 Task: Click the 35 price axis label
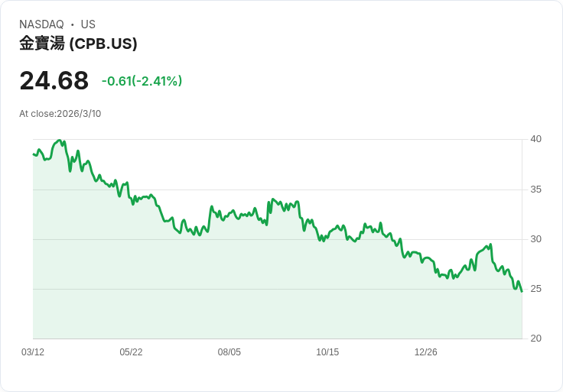pos(535,190)
